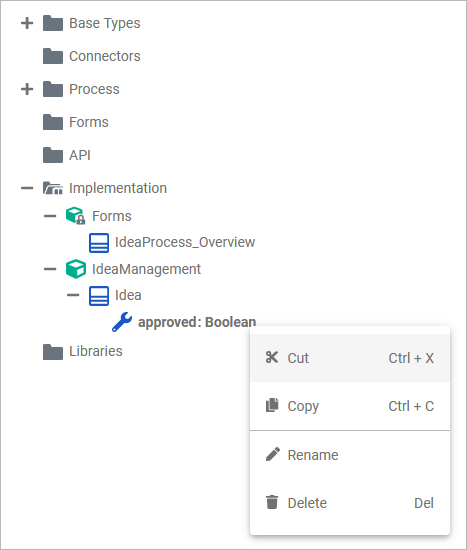The height and width of the screenshot is (550, 467).
Task: Click the blue wrench icon beside approved: Boolean
Action: pyautogui.click(x=122, y=322)
